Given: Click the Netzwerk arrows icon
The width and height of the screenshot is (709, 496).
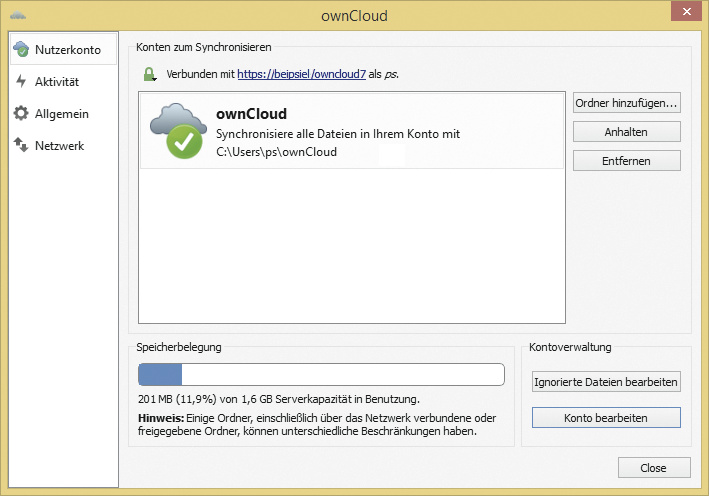Looking at the screenshot, I should tap(21, 146).
